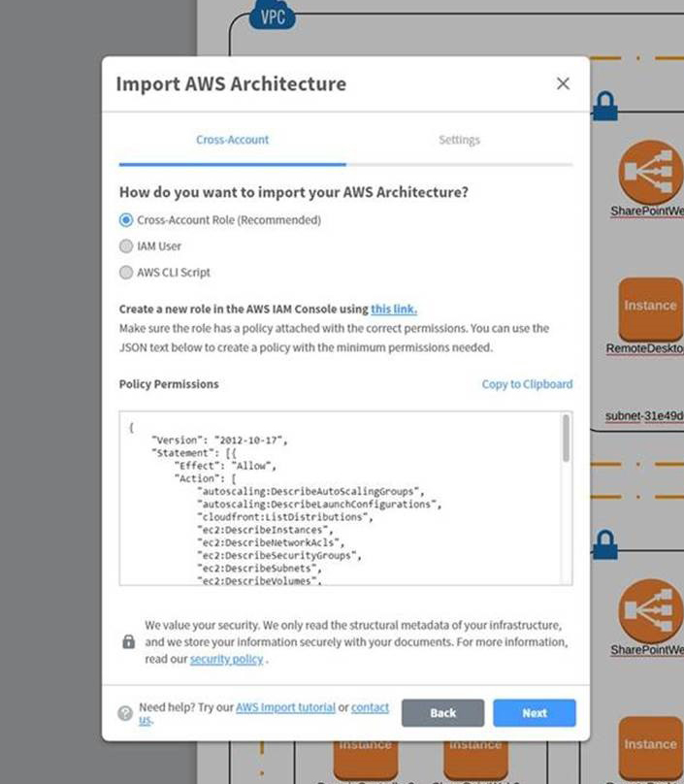Click "ec2:DescribeNetworkAcls" line in policy
Image resolution: width=684 pixels, height=784 pixels.
[271, 542]
